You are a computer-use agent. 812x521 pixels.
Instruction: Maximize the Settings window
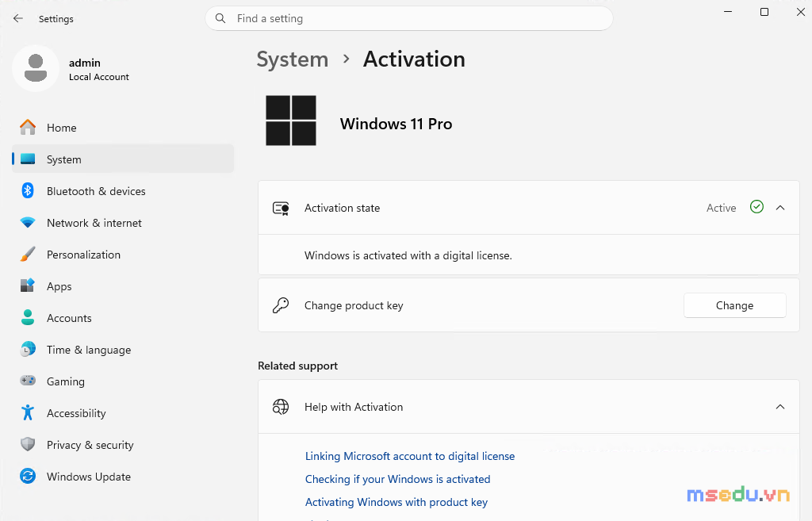764,11
